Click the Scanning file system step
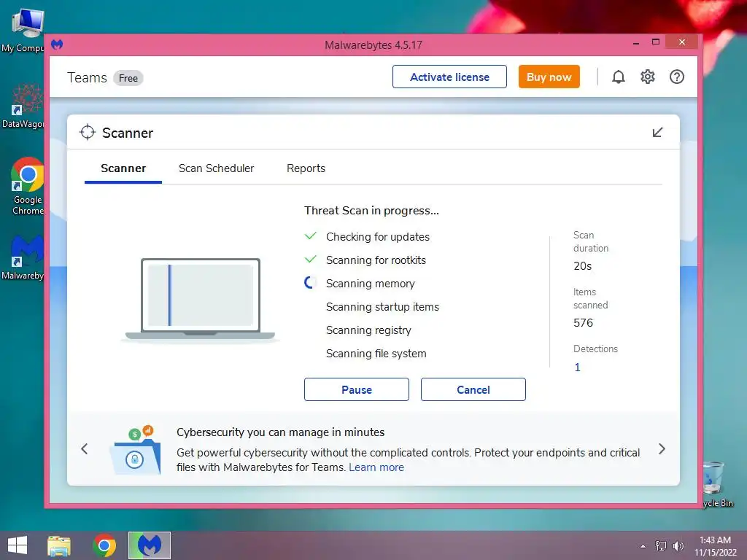This screenshot has height=560, width=747. (x=376, y=354)
